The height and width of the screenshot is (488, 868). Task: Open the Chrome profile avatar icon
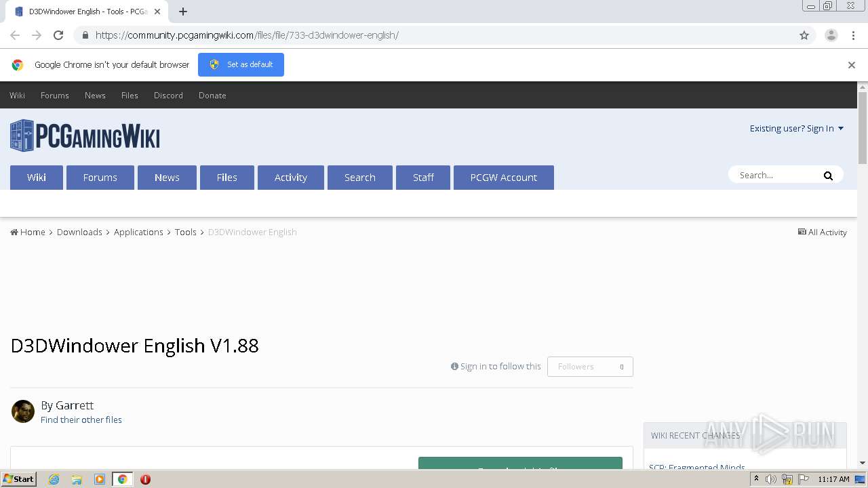tap(831, 35)
